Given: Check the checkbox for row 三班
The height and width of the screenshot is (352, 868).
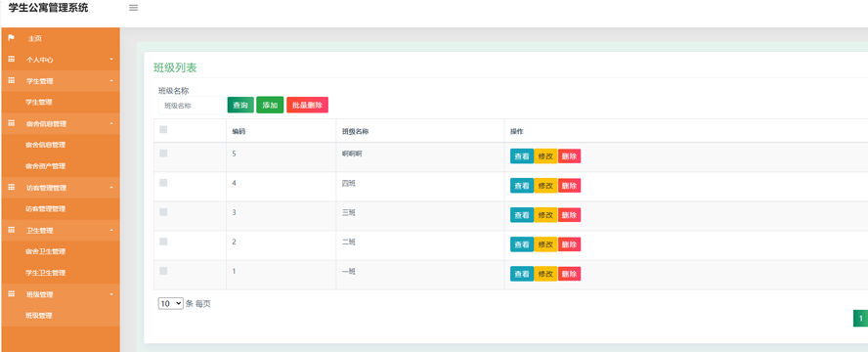Looking at the screenshot, I should click(x=163, y=212).
